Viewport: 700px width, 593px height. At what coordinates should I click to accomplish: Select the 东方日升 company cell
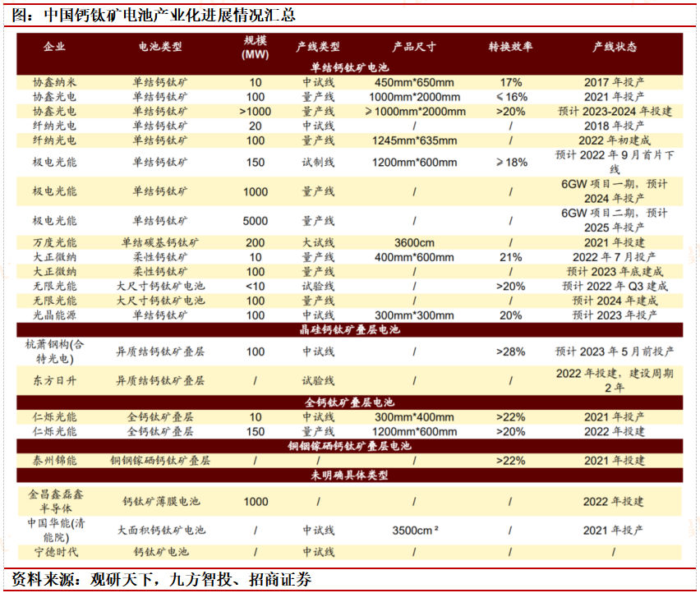pos(54,380)
